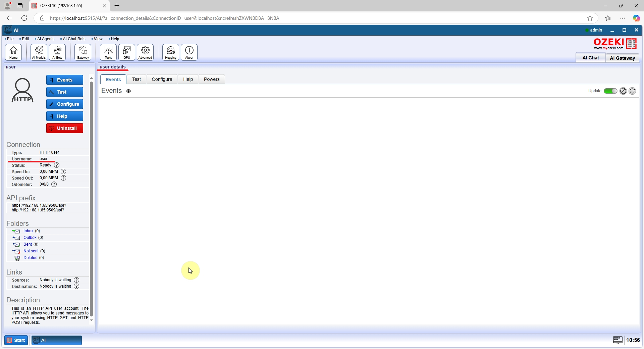Switch to the Help tab

188,79
